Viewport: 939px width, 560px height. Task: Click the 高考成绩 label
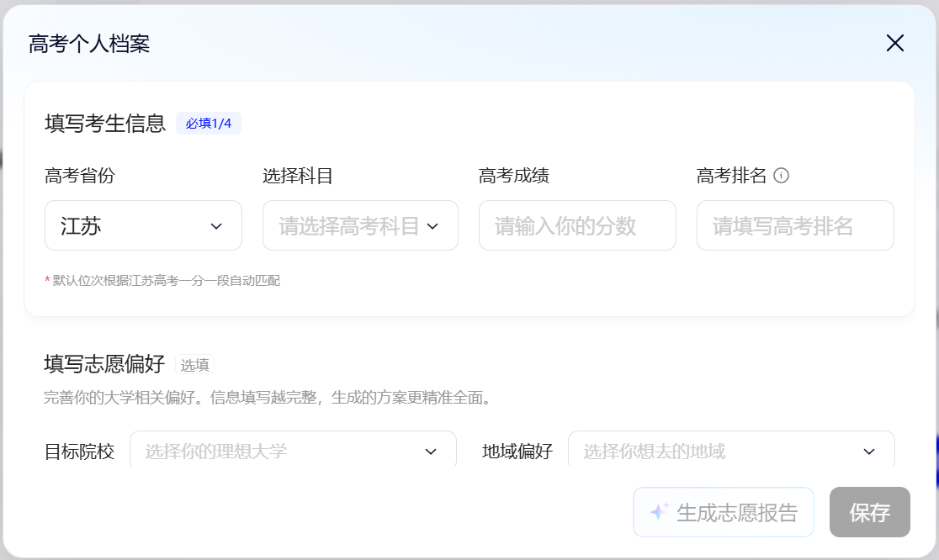[x=514, y=175]
